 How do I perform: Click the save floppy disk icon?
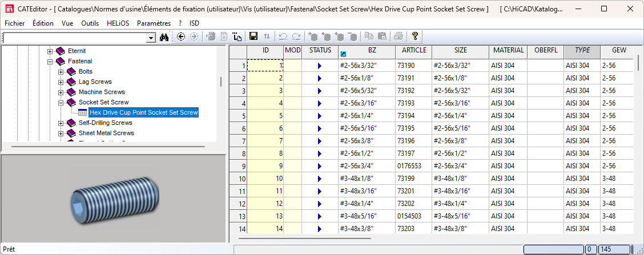253,37
